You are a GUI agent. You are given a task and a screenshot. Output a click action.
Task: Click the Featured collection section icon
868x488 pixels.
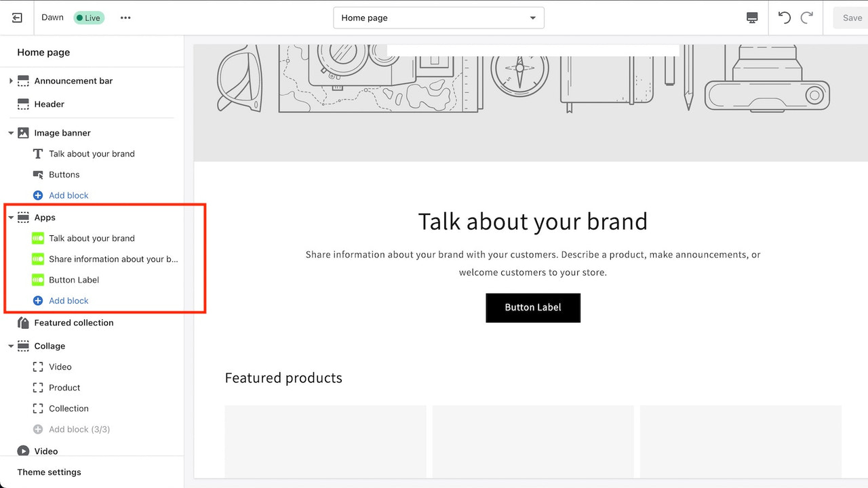tap(22, 323)
